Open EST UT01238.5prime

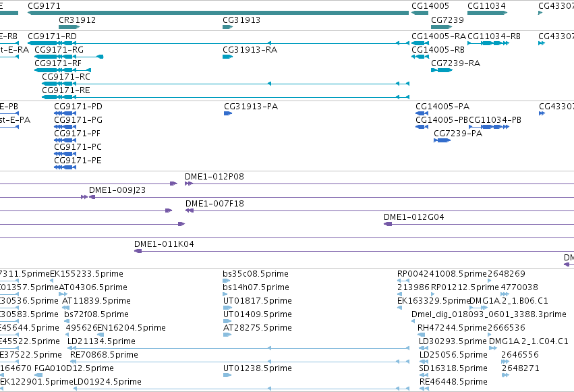click(227, 376)
